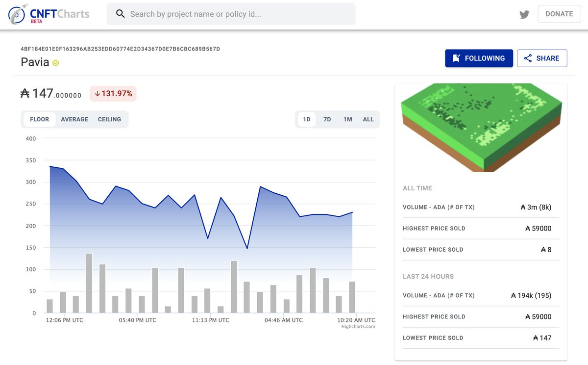Click all-time volume value ₳ 3m (8k)
This screenshot has width=588, height=365.
coord(536,207)
